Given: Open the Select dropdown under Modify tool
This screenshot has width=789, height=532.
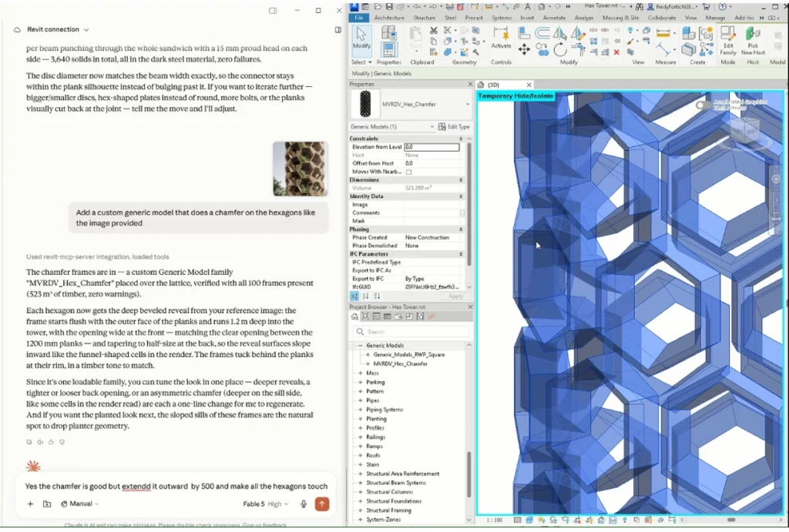Looking at the screenshot, I should pos(361,62).
